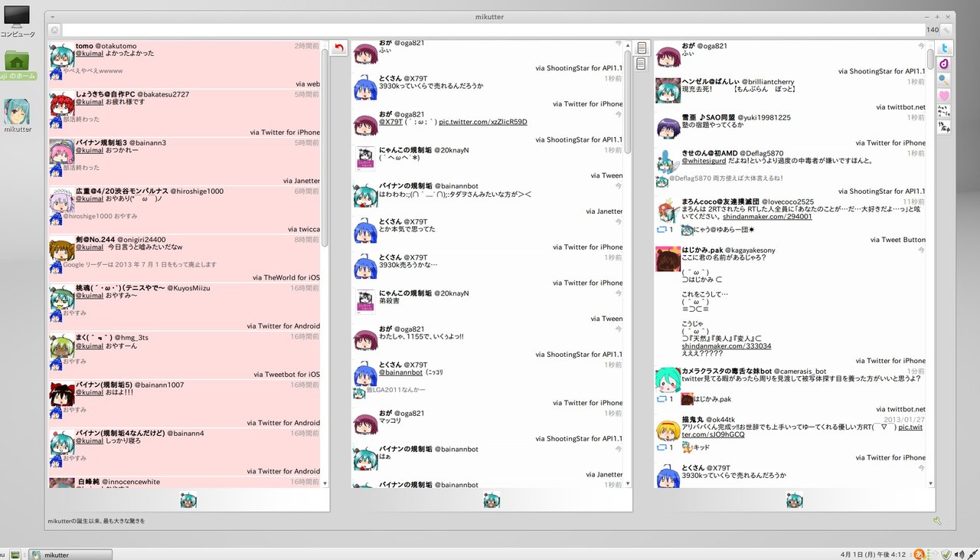Open the Twitter home timeline tab
The height and width of the screenshot is (560, 980).
tap(945, 48)
